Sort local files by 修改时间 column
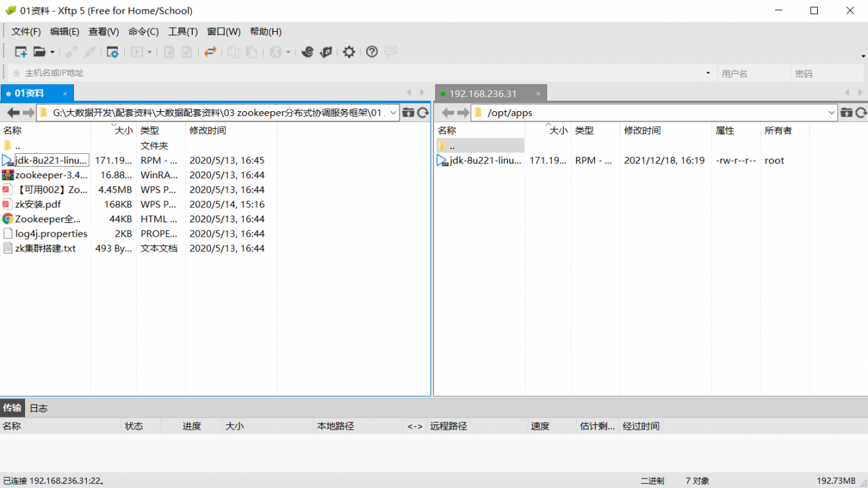 pos(231,130)
